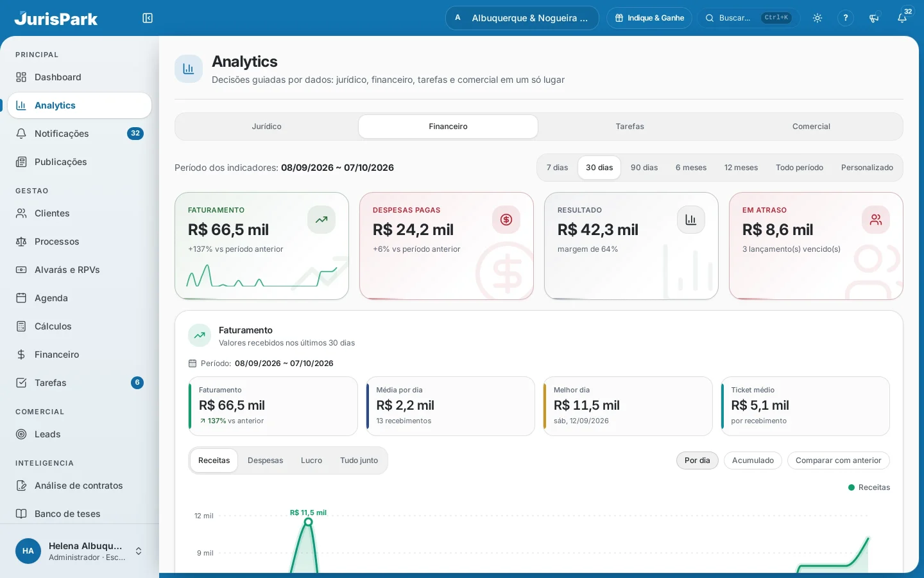The width and height of the screenshot is (924, 578).
Task: Select the 12 meses period
Action: (741, 168)
